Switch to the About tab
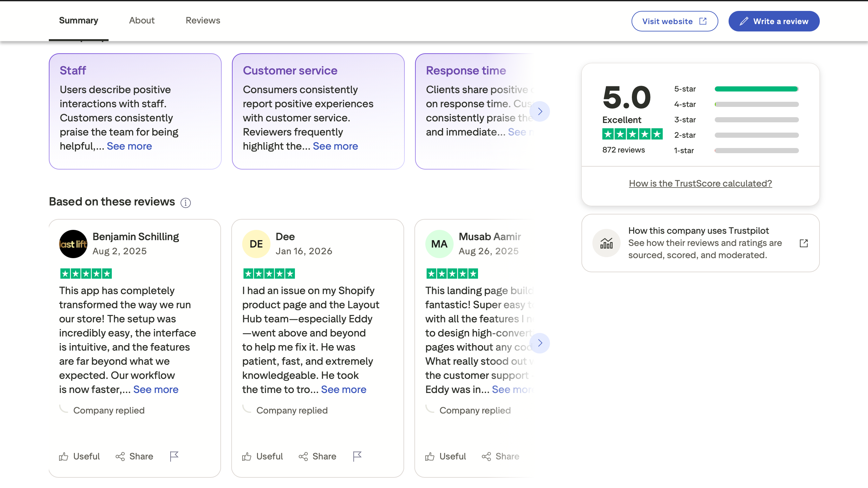Screen dimensions: 868x488 [142, 21]
